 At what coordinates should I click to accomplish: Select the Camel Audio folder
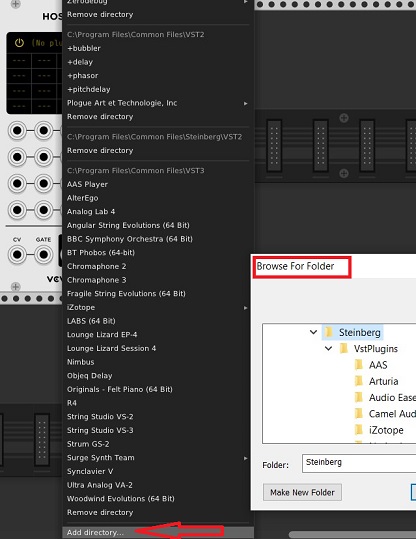coord(385,414)
